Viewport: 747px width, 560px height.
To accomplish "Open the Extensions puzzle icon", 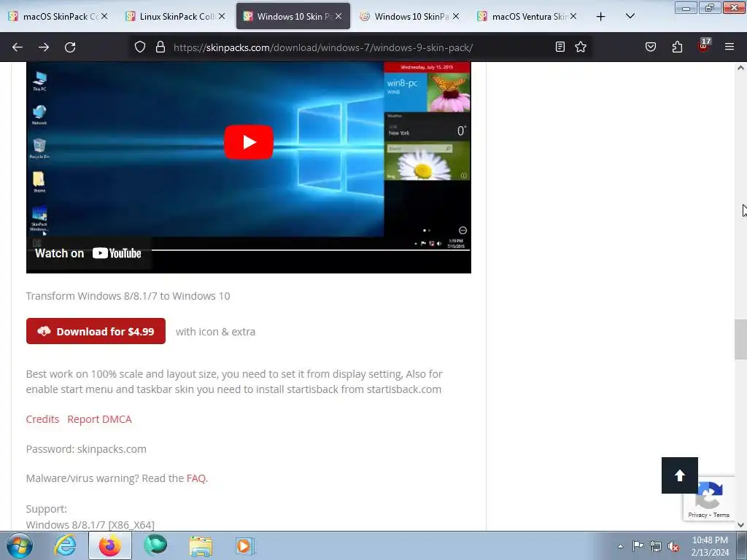I will click(x=677, y=47).
